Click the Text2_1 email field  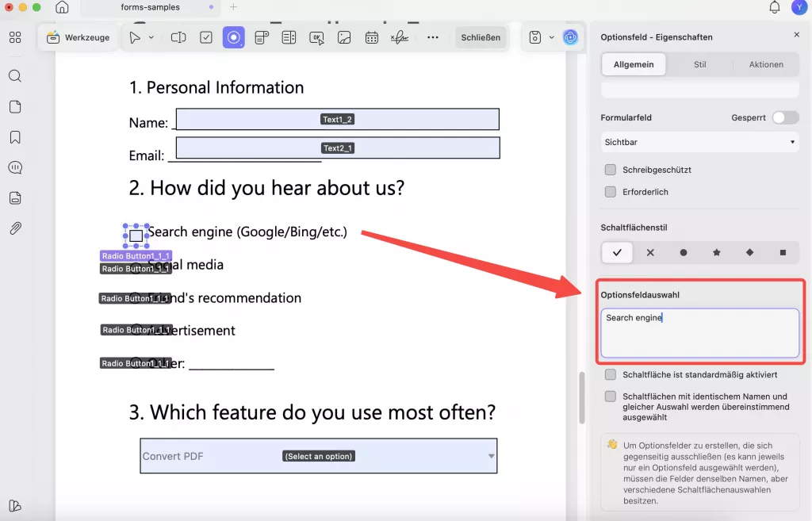(338, 148)
